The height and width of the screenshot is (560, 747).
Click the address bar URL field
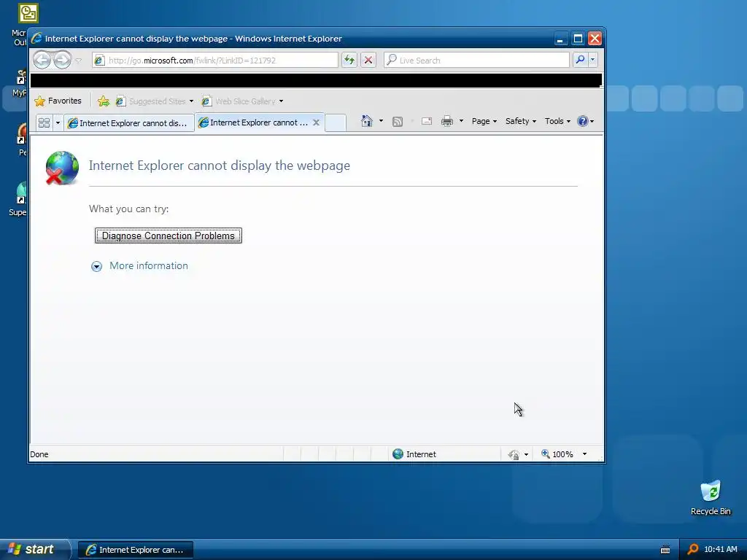pyautogui.click(x=215, y=60)
